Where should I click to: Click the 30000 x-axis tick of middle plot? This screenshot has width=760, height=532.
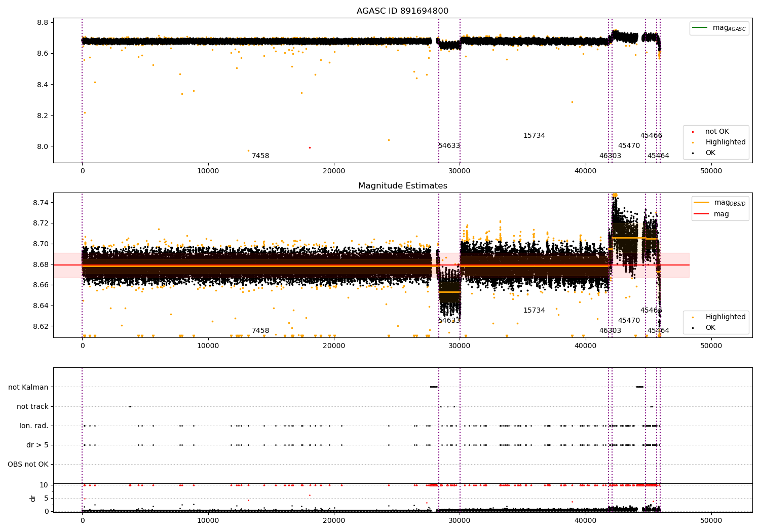pyautogui.click(x=460, y=346)
